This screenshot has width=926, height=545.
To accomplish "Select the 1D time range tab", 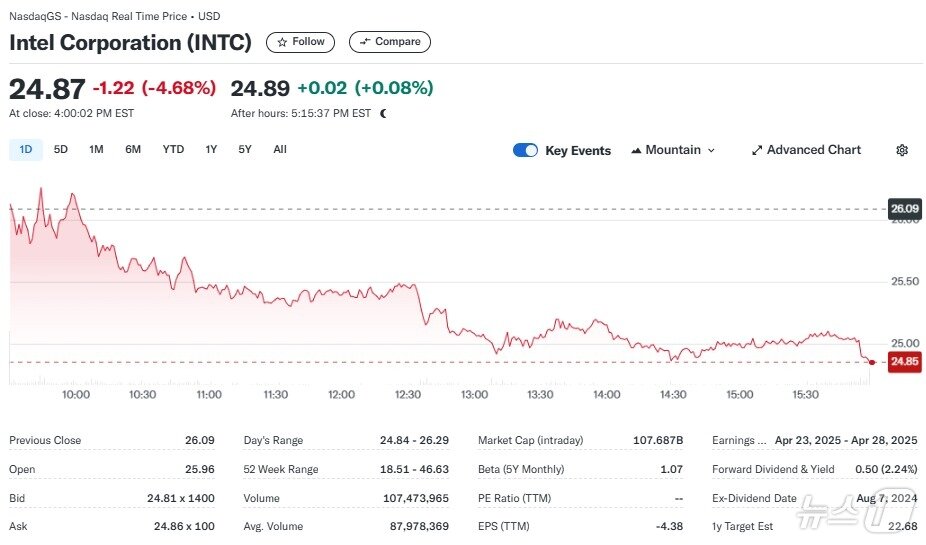I will [x=26, y=149].
